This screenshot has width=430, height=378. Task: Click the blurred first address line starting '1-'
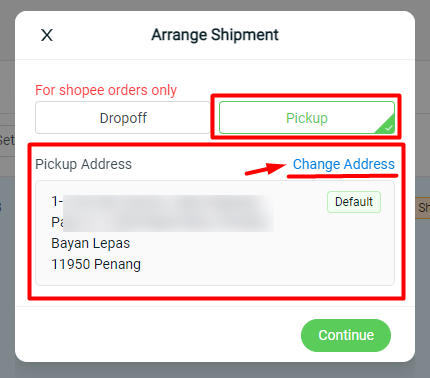[x=162, y=202]
